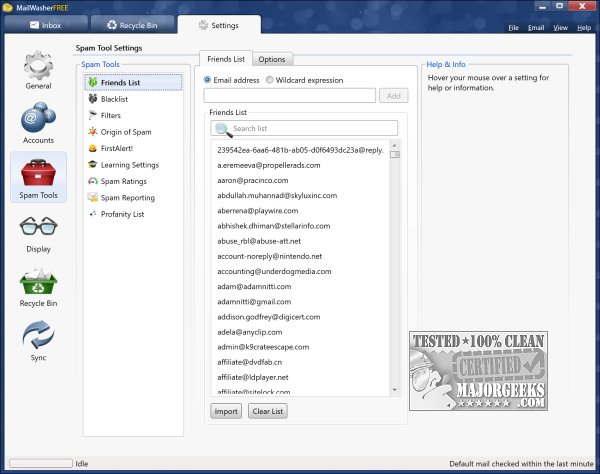Image resolution: width=600 pixels, height=474 pixels.
Task: Open the Accounts globe icon
Action: point(38,117)
